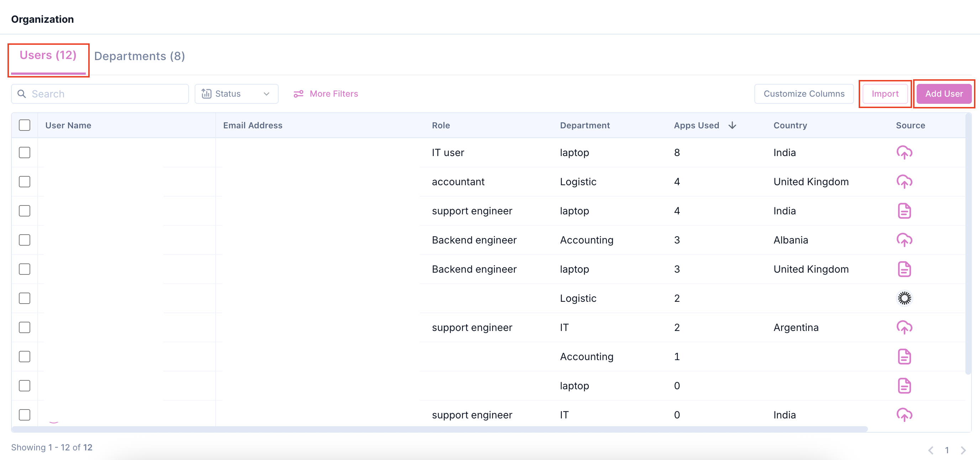Viewport: 980px width, 460px height.
Task: Click the sunburst source icon in Logistic row
Action: (904, 298)
